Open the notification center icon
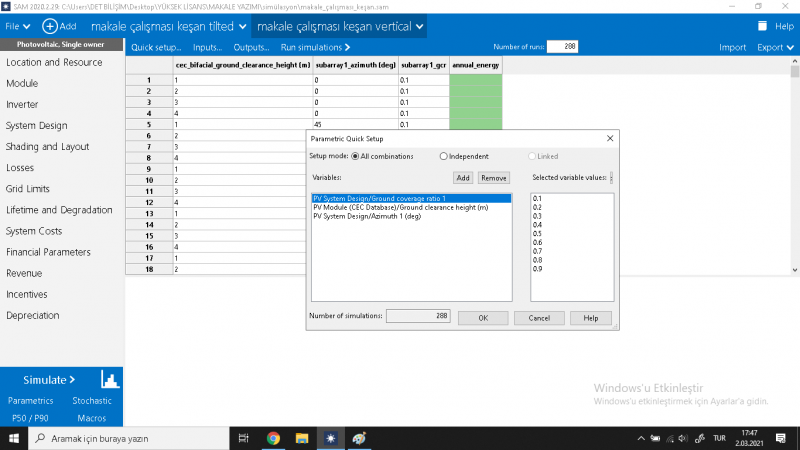 coord(780,438)
